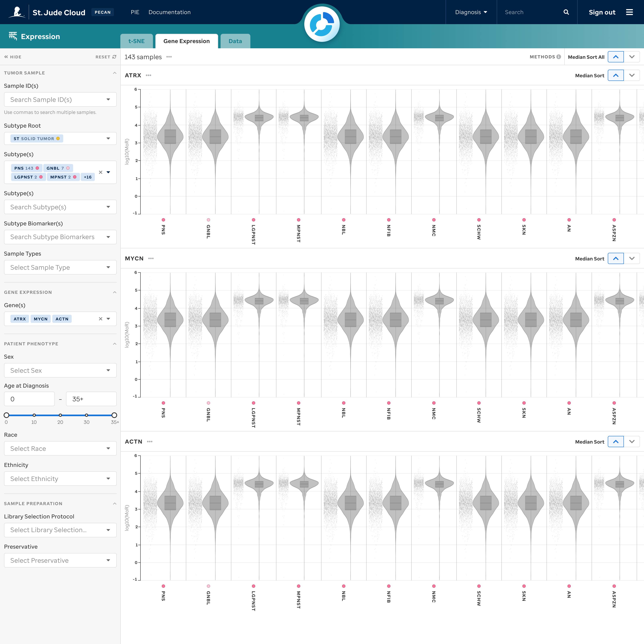Click the RESET filters refresh icon
The width and height of the screenshot is (644, 644).
114,57
